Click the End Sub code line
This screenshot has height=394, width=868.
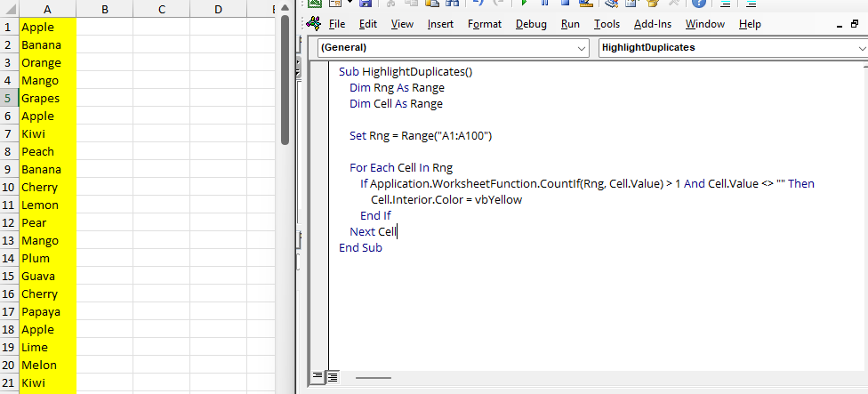(x=360, y=248)
